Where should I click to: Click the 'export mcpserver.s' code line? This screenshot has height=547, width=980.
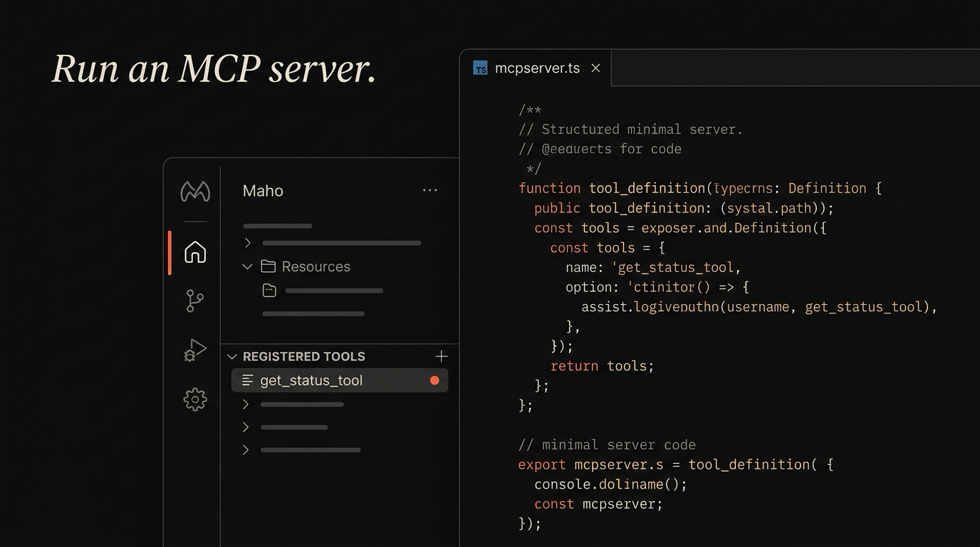pos(676,464)
